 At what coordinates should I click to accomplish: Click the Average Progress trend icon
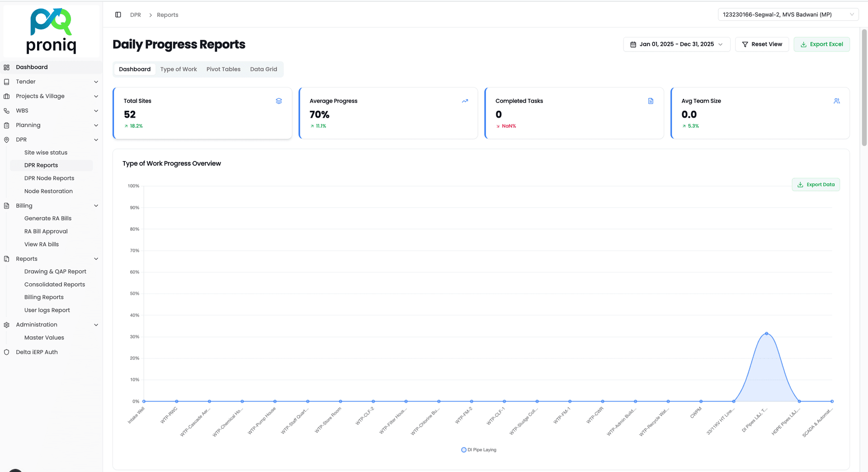tap(465, 101)
